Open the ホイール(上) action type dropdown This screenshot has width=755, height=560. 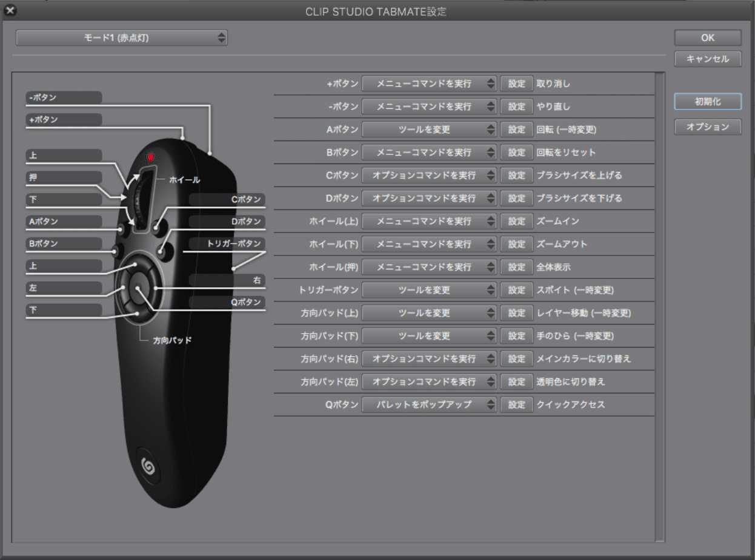(x=429, y=222)
